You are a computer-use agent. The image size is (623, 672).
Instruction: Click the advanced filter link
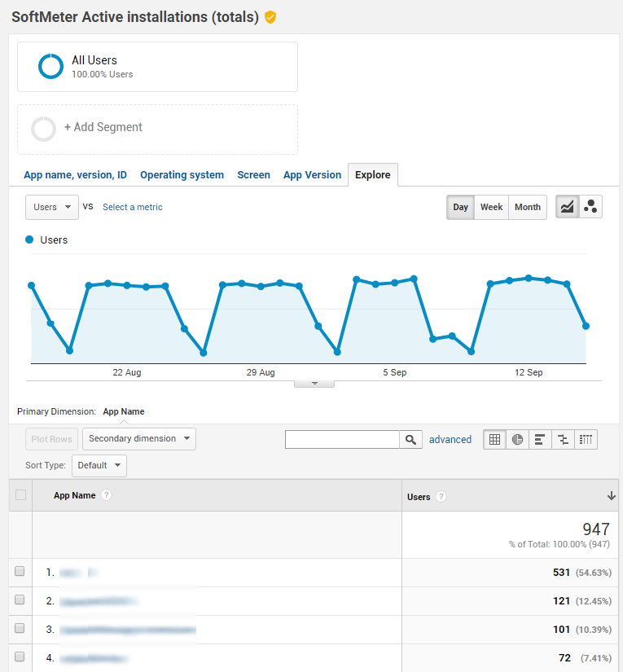450,440
